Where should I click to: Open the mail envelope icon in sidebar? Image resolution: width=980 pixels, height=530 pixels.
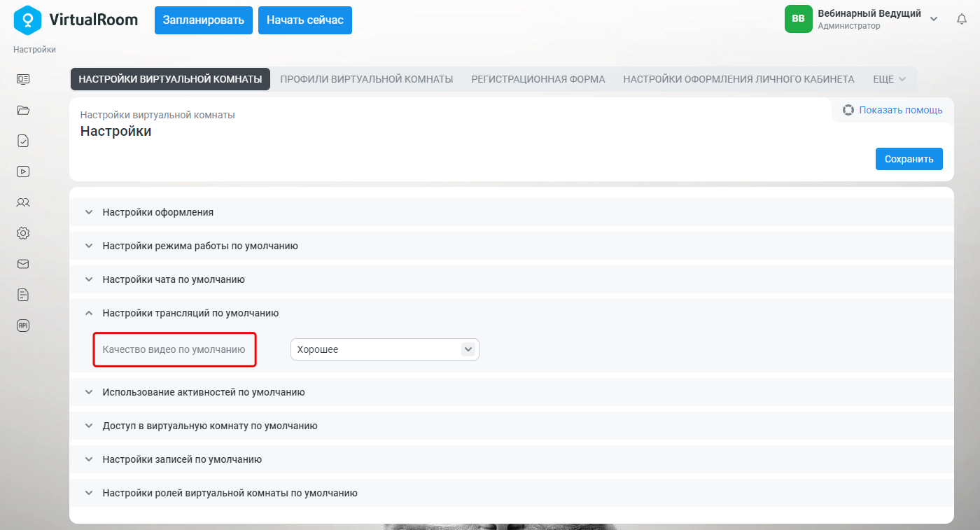(23, 264)
